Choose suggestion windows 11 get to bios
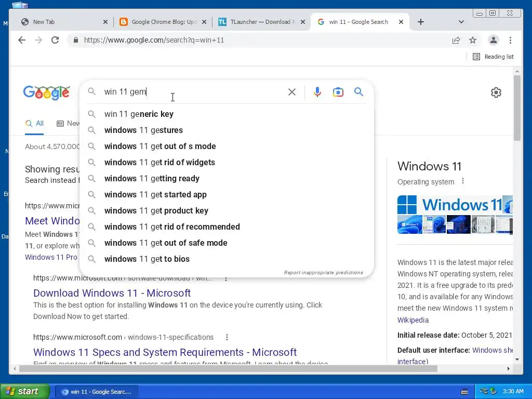Viewport: 532px width, 399px height. pos(227,259)
